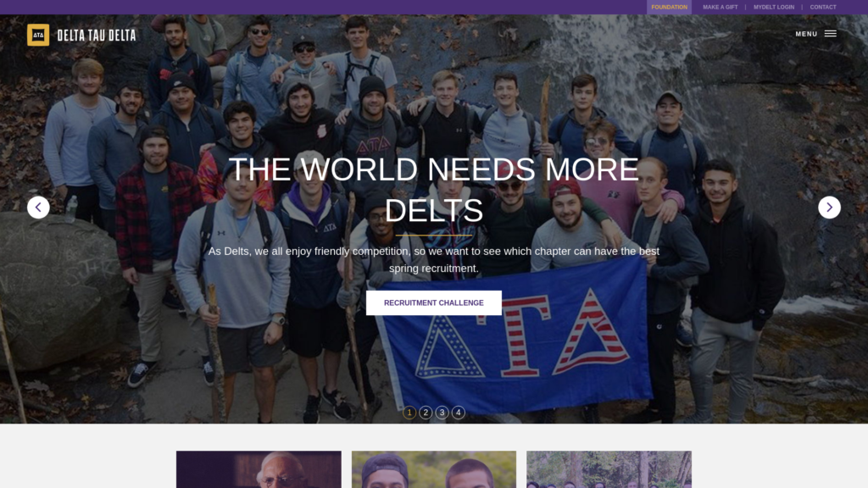868x488 pixels.
Task: Click the Delta Tau Delta wordmark text
Action: click(x=97, y=36)
